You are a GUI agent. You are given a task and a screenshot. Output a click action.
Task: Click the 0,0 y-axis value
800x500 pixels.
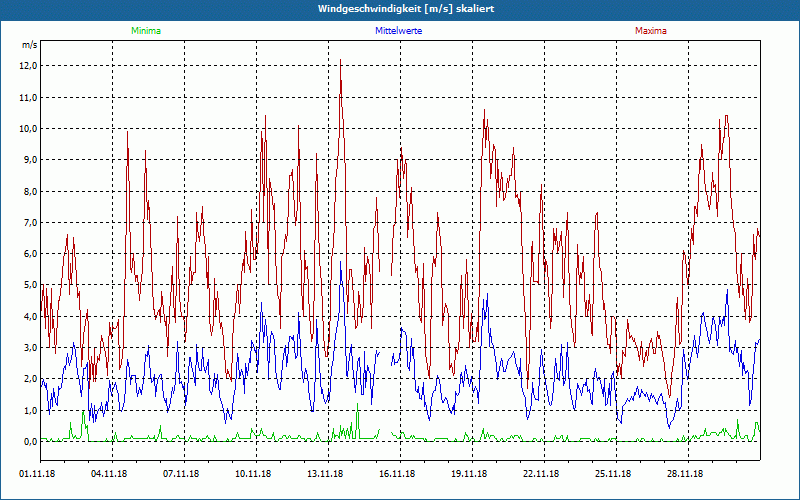31,441
